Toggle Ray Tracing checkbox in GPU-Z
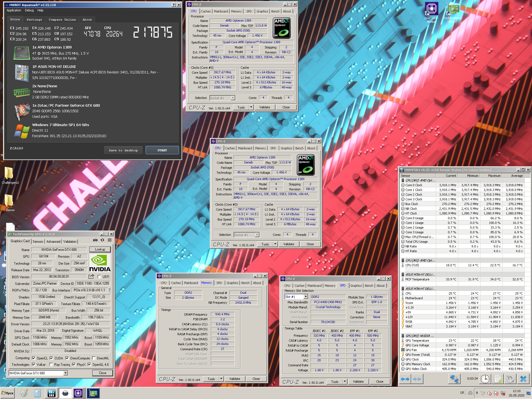 [x=51, y=365]
